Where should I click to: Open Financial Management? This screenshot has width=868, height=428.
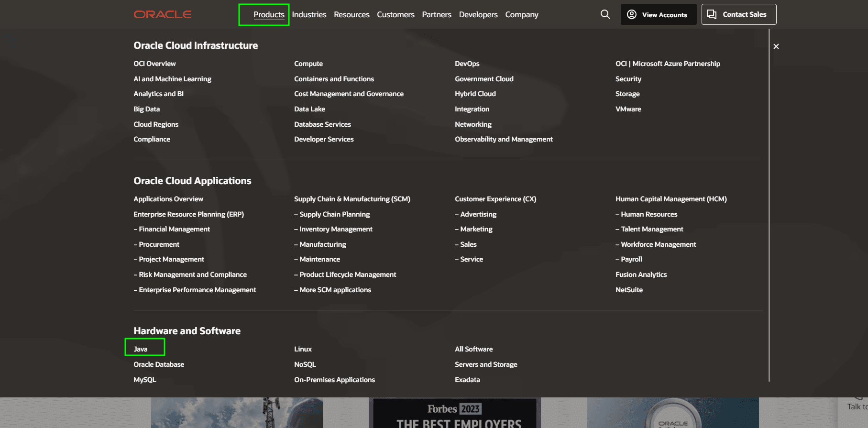tap(172, 229)
